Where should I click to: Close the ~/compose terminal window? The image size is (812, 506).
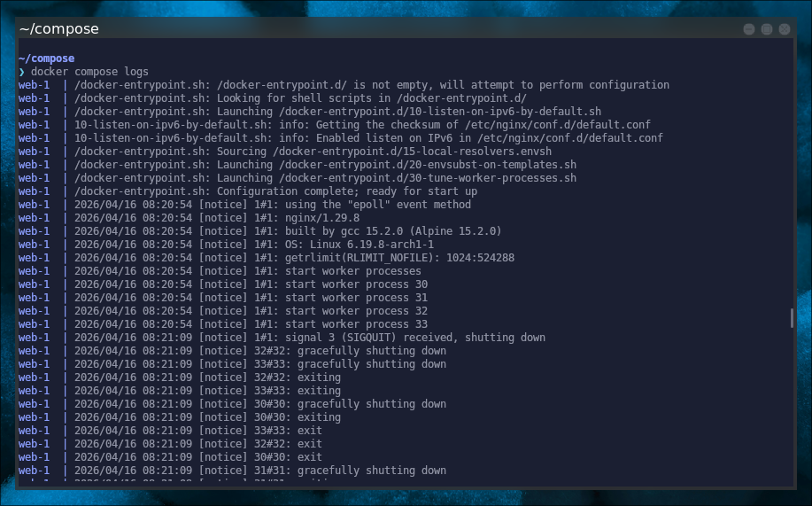[785, 29]
